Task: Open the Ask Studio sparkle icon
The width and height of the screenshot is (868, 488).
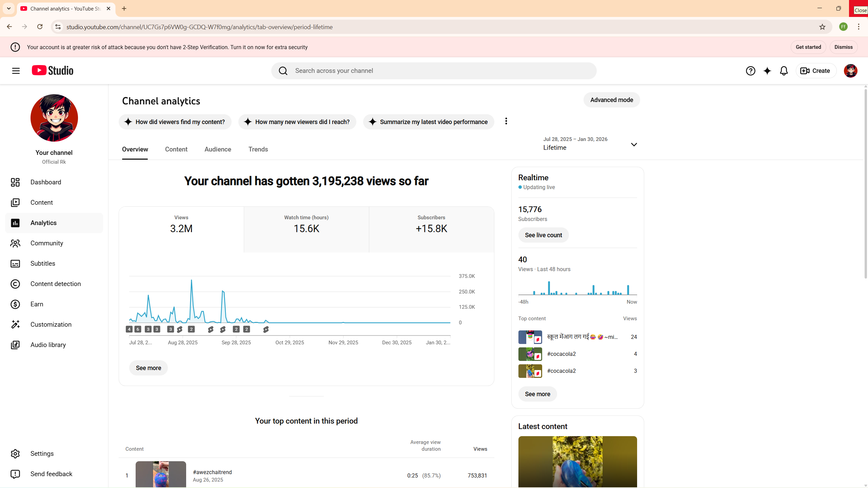Action: [x=767, y=70]
